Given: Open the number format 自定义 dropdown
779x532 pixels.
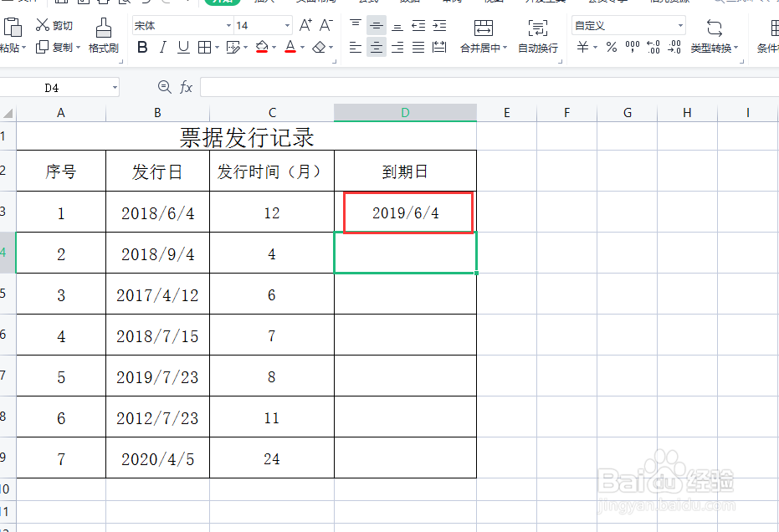Looking at the screenshot, I should click(680, 25).
